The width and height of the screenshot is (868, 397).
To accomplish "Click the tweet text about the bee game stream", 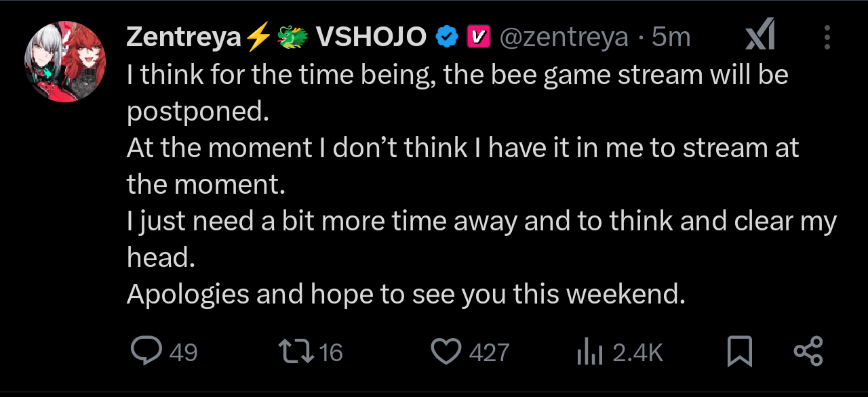I will 458,75.
